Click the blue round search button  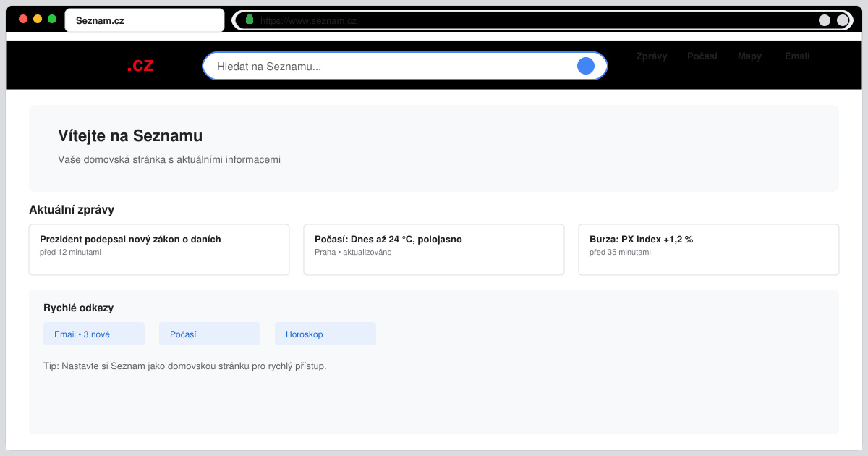click(586, 66)
